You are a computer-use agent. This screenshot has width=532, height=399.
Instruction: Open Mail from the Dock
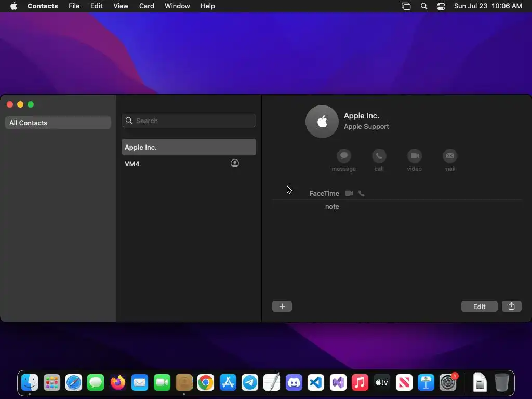tap(140, 382)
